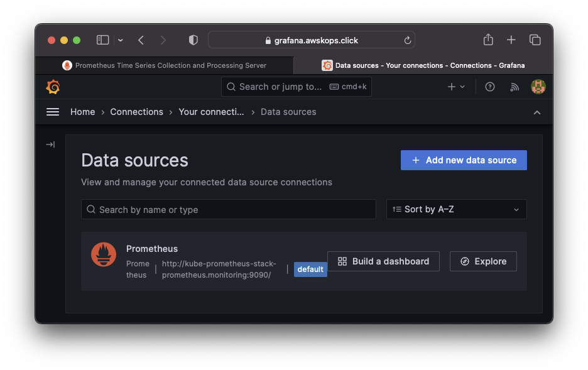The width and height of the screenshot is (588, 370).
Task: Click Build a dashboard button
Action: pos(383,261)
